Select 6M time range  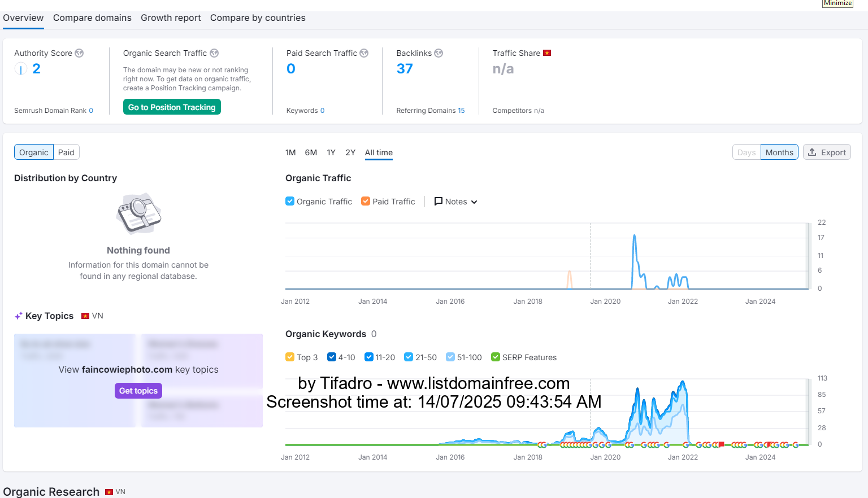pos(311,152)
